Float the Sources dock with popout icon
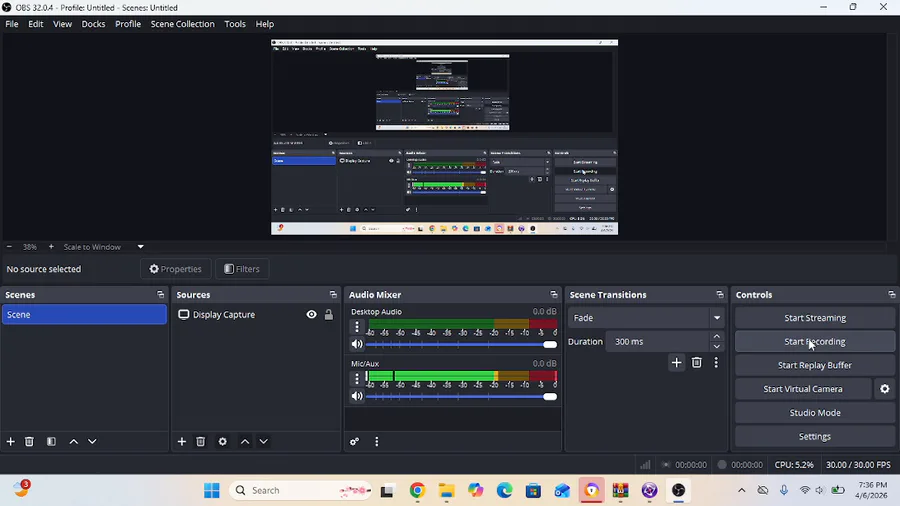This screenshot has width=900, height=506. point(333,294)
